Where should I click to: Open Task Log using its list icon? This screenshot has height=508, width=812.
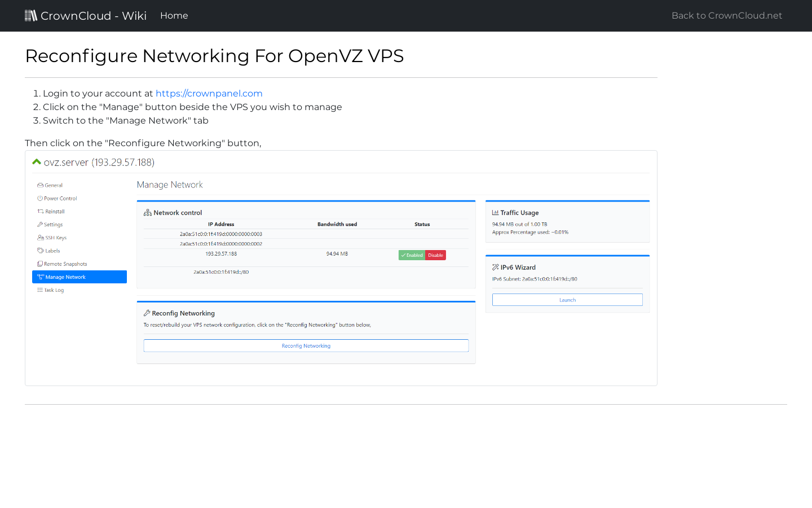coord(39,290)
